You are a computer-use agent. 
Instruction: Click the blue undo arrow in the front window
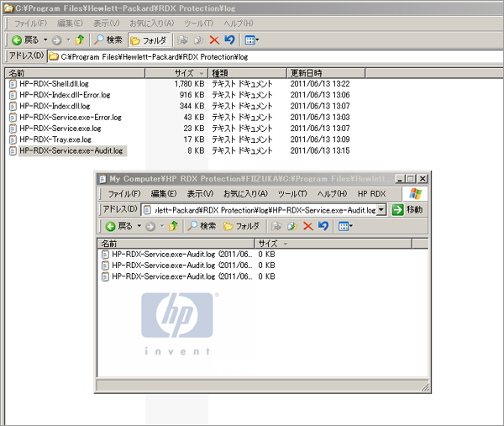point(323,226)
